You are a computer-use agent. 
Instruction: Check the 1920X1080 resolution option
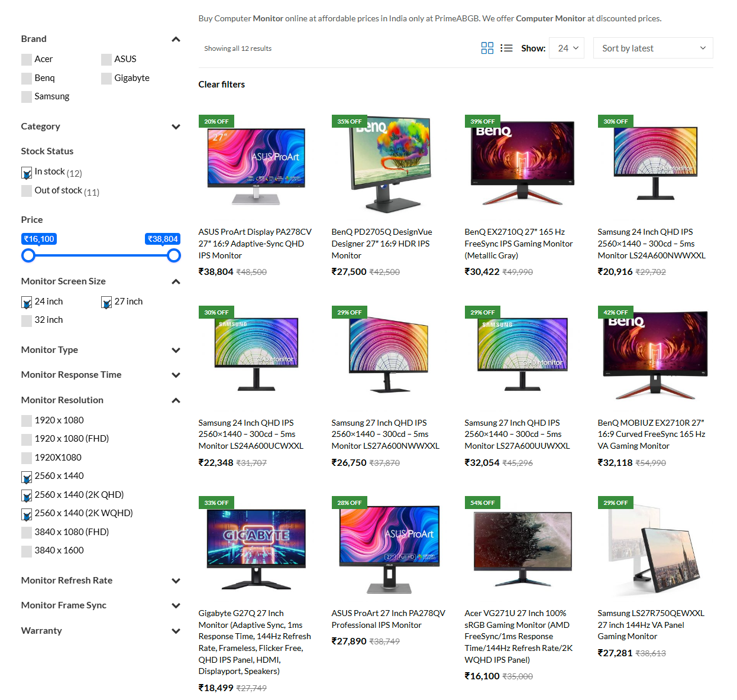point(27,458)
